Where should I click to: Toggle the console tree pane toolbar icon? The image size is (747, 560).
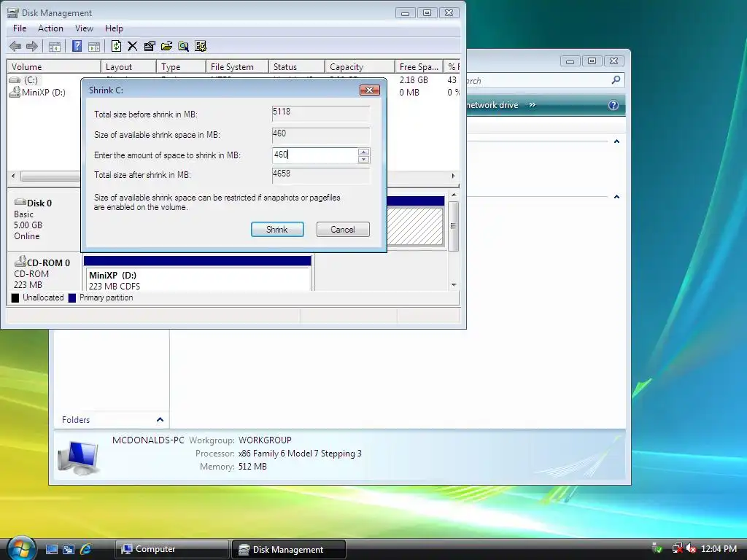55,46
